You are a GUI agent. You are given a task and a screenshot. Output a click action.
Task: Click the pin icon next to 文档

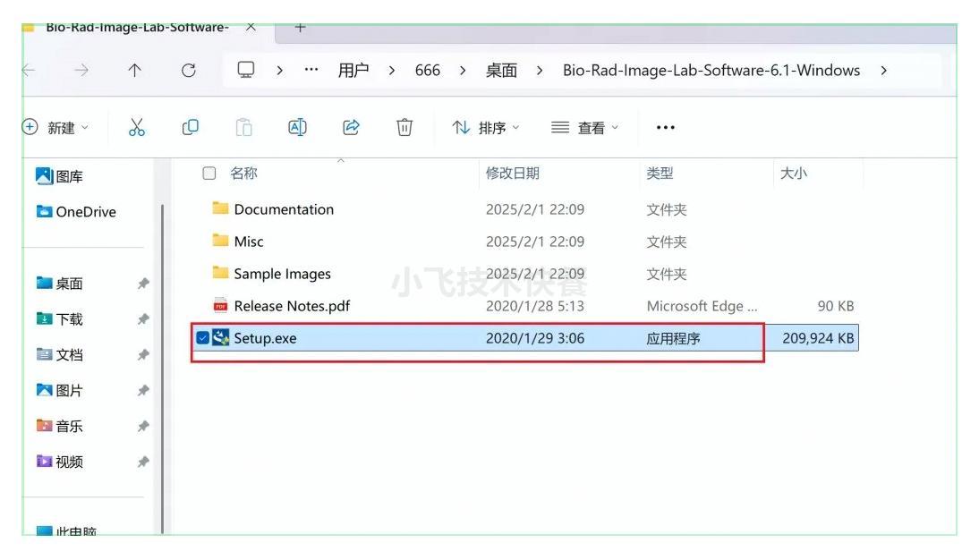(143, 354)
